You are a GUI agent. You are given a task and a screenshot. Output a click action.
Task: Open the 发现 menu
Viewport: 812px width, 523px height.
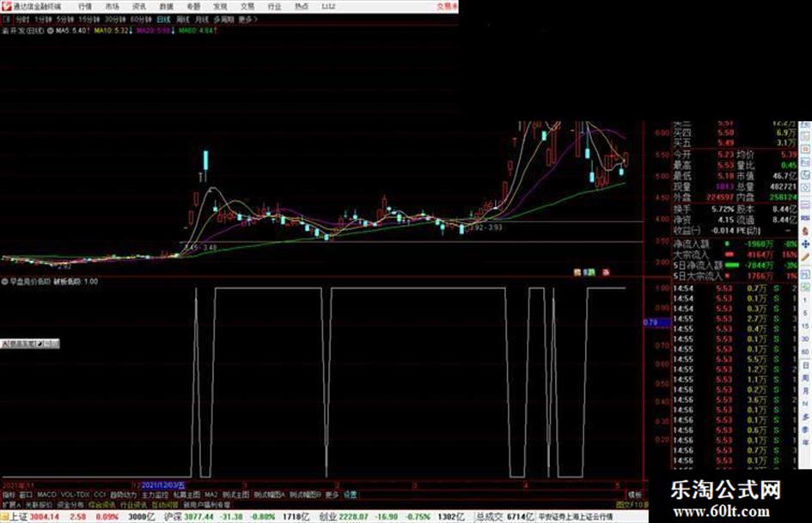[220, 6]
